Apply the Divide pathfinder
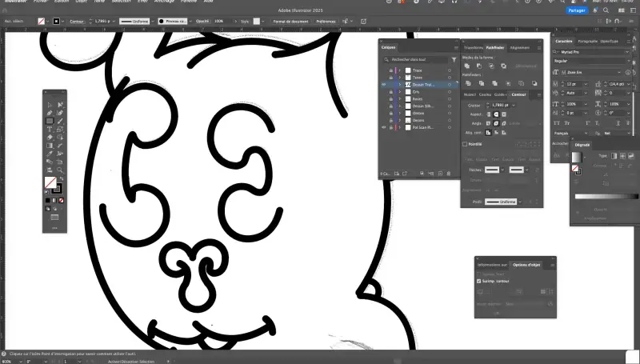640x364 pixels. click(x=468, y=83)
